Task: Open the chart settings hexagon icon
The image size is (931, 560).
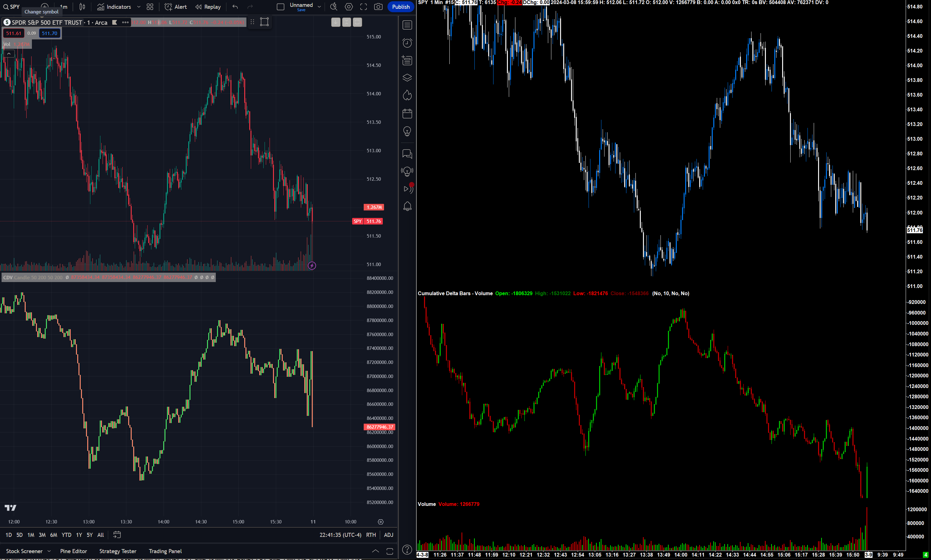Action: [349, 7]
